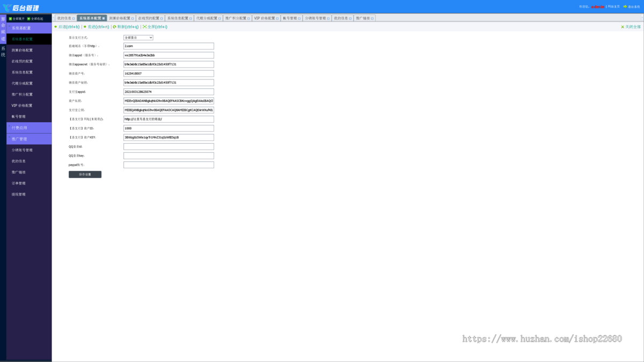Screen dimensions: 644x362
Task: Focus the 微信商户号 input field
Action: pos(169,73)
